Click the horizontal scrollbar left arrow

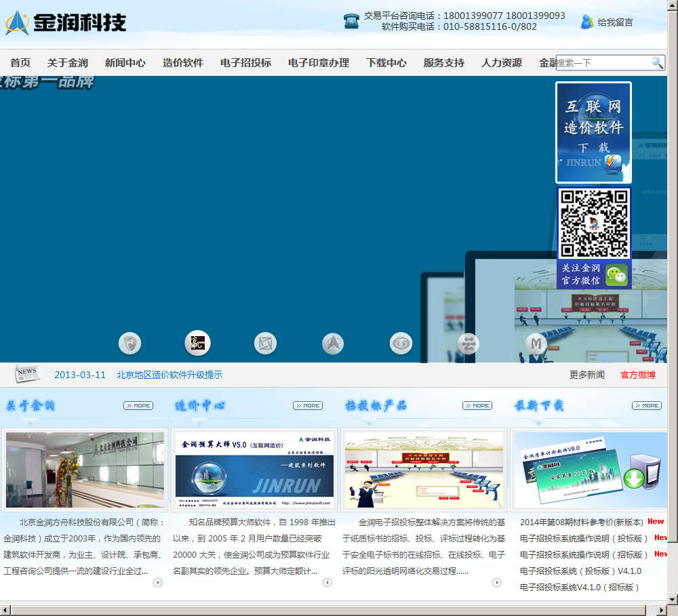click(5, 610)
